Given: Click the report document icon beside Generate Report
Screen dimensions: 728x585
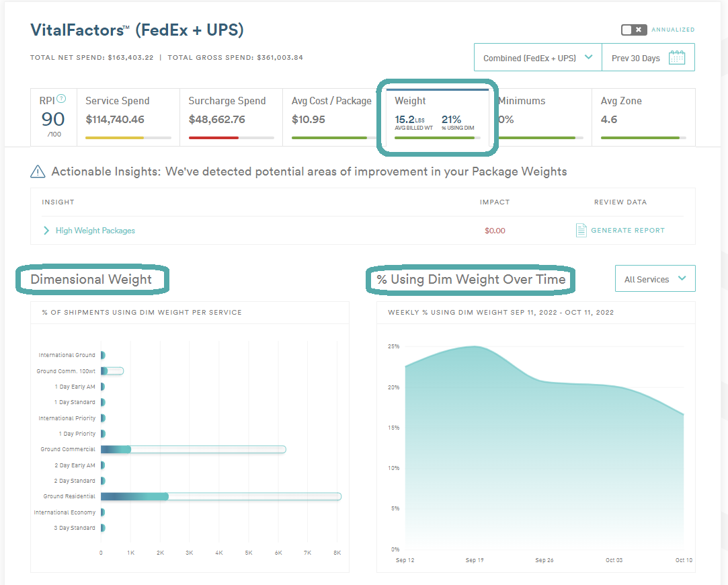Looking at the screenshot, I should coord(581,230).
